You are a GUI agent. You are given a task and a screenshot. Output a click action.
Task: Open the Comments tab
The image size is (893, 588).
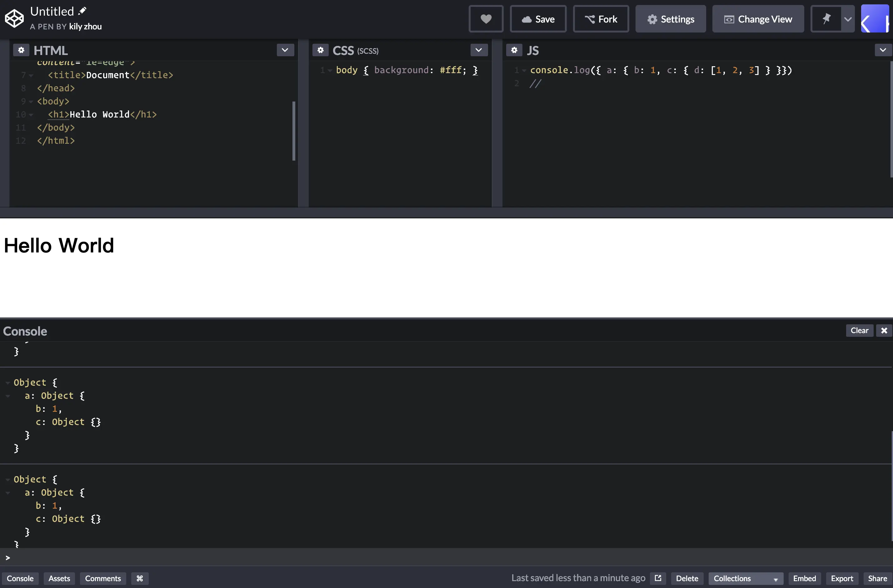coord(103,578)
